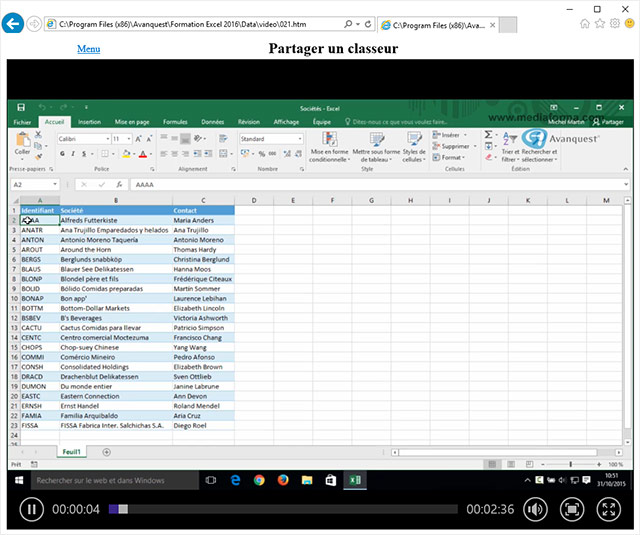Click the Partager button
The height and width of the screenshot is (535, 640).
[608, 122]
